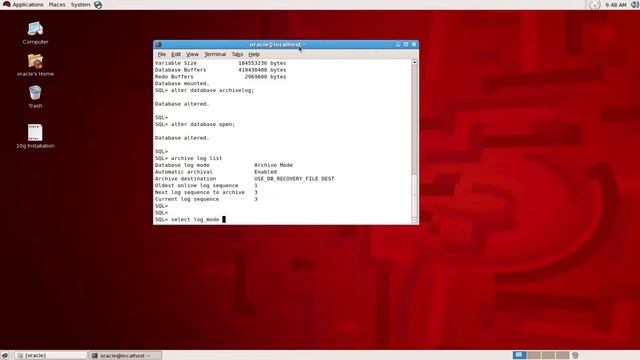
Task: Switch to the third workspace in pager
Action: pos(548,355)
